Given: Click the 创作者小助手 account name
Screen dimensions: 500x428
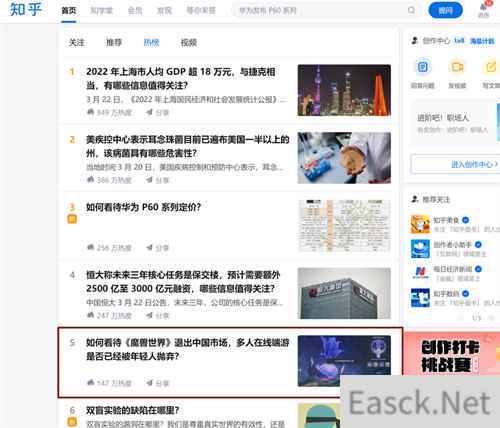Looking at the screenshot, I should pos(452,245).
